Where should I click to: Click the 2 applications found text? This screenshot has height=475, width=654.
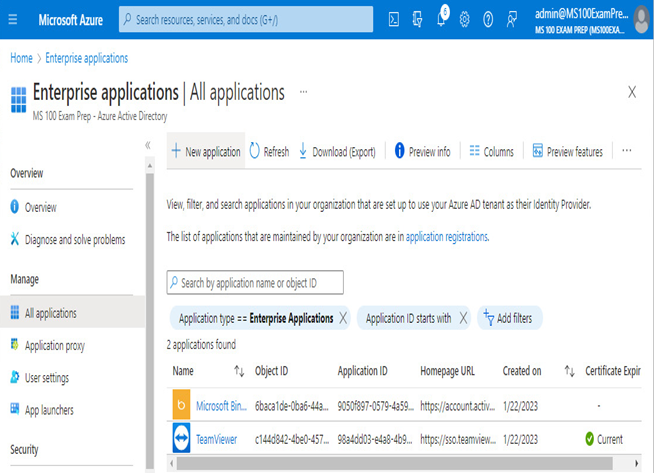tap(201, 344)
